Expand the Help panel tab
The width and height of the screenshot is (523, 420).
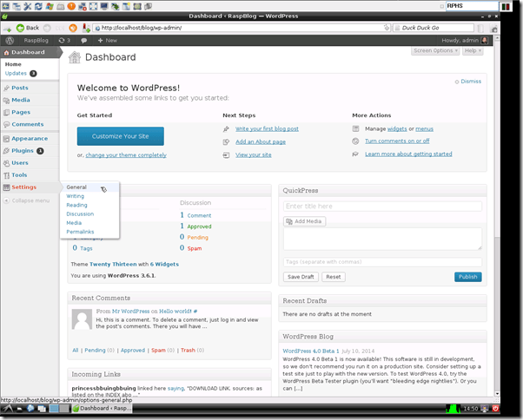pyautogui.click(x=472, y=51)
